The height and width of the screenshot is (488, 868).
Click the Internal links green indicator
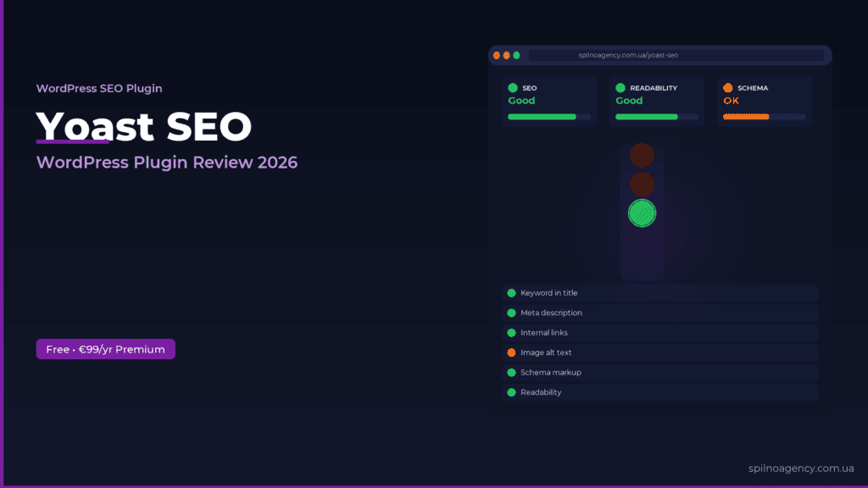pos(511,332)
